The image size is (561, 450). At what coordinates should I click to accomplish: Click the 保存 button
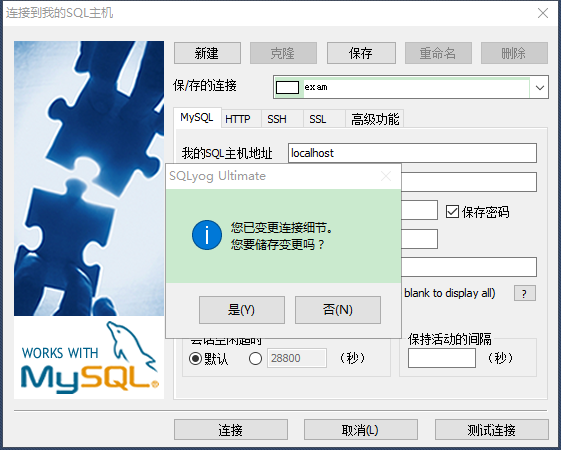[361, 53]
